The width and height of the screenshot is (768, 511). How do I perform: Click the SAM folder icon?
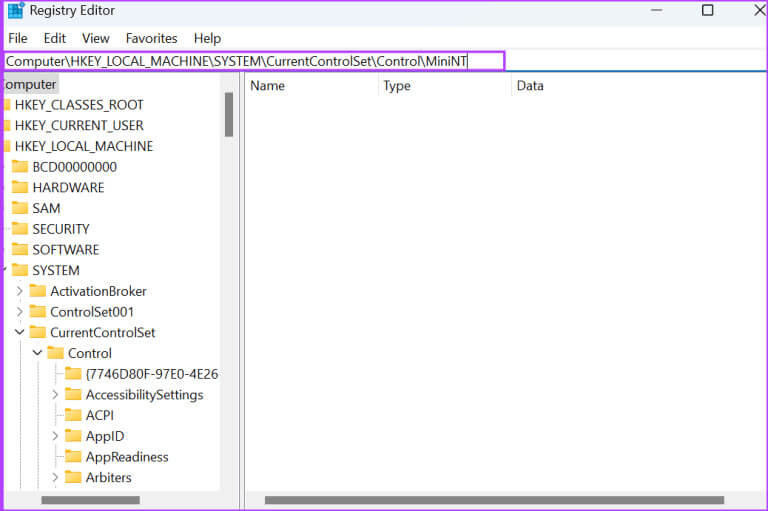click(20, 208)
